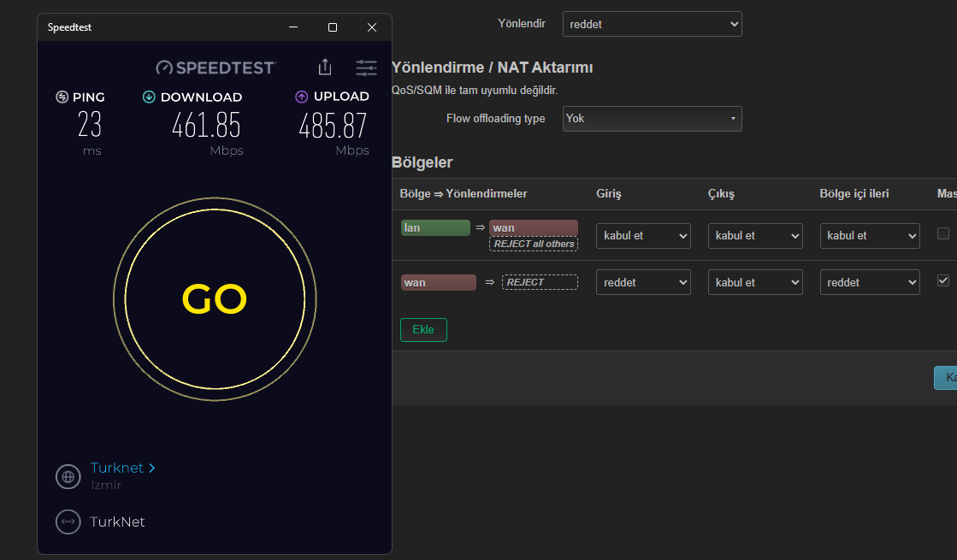Screen dimensions: 957x560
Task: Open Bölge içi ileri dropdown in wan row
Action: 870,282
